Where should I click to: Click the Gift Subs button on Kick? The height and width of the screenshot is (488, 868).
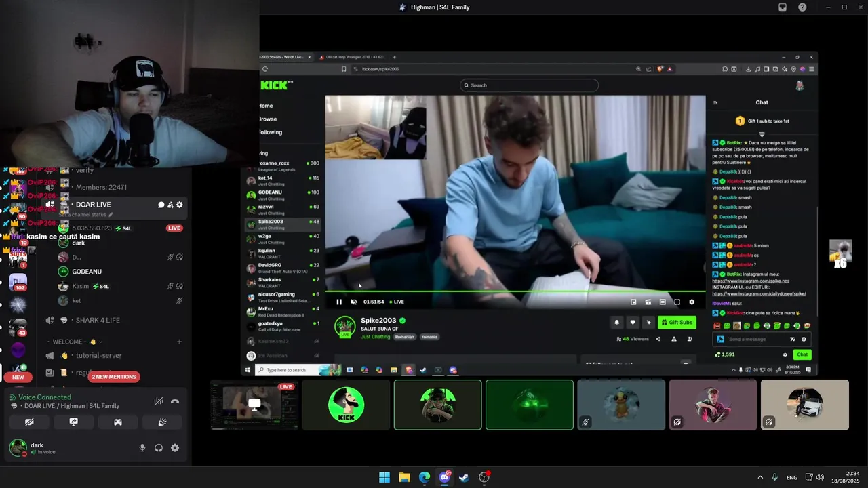(677, 323)
